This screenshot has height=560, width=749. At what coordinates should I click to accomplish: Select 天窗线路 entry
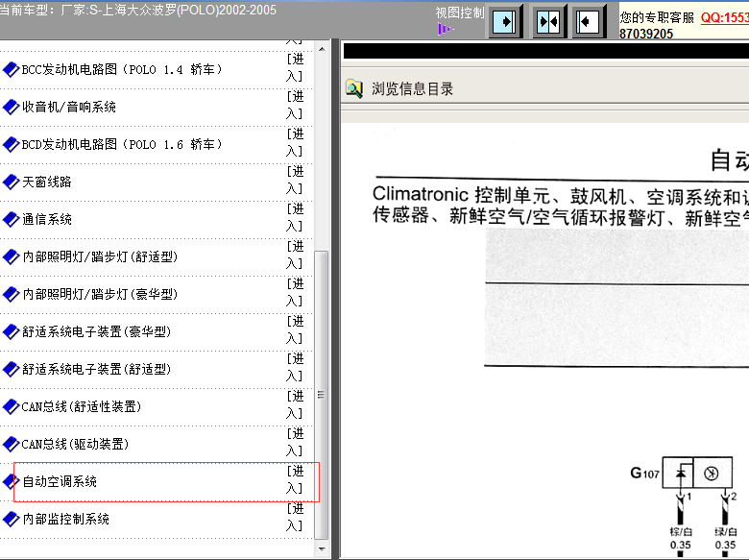click(x=47, y=183)
